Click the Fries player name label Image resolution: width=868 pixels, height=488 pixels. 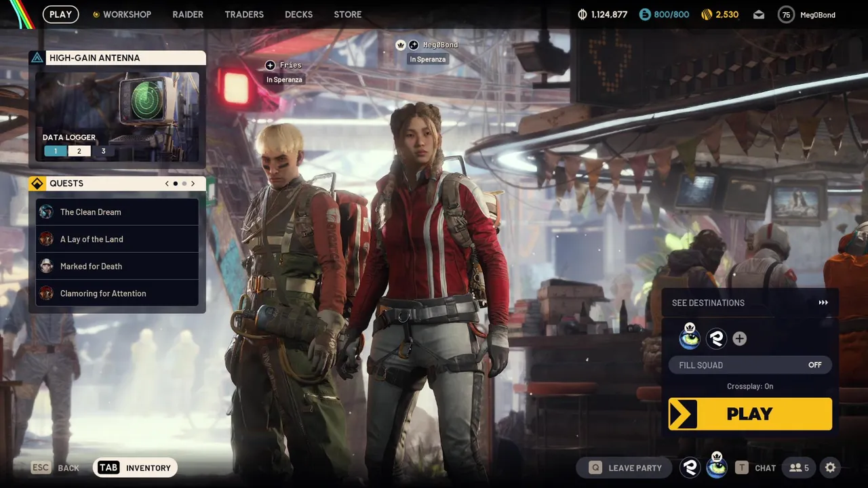click(x=290, y=65)
